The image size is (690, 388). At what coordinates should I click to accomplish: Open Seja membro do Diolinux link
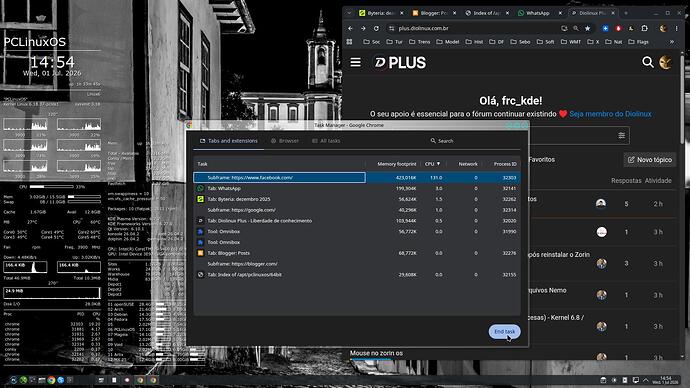610,114
